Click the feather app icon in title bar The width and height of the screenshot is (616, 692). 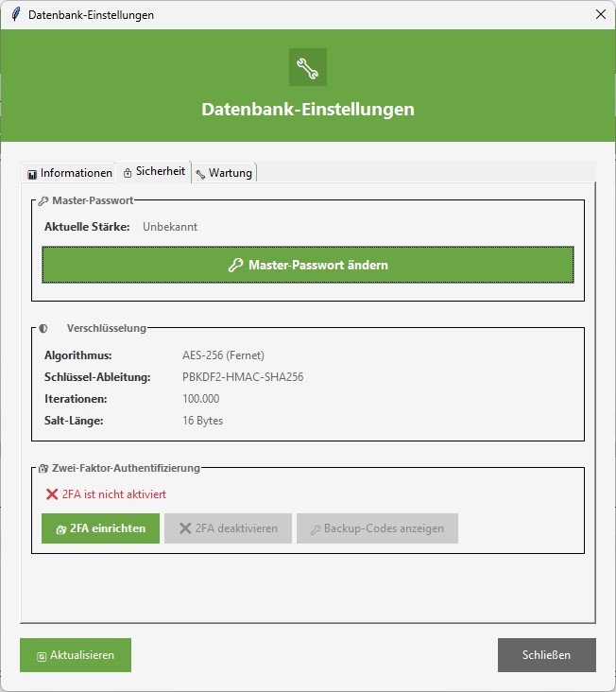(x=16, y=14)
